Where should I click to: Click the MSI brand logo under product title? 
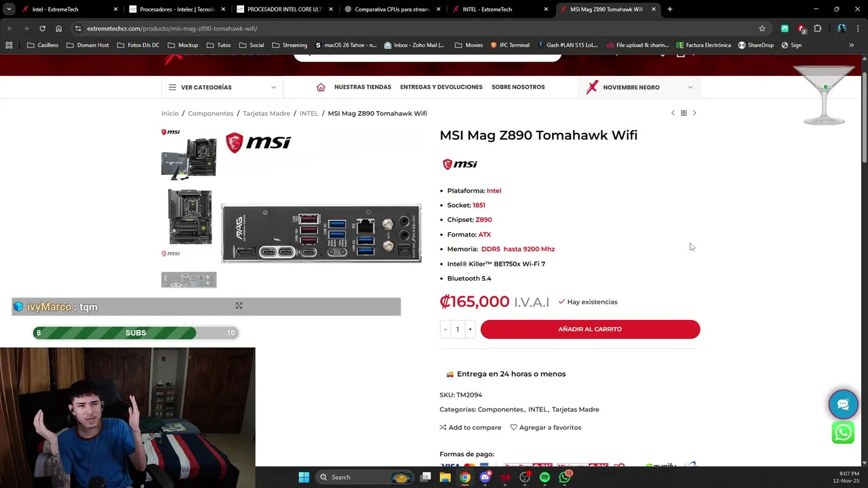tap(460, 164)
